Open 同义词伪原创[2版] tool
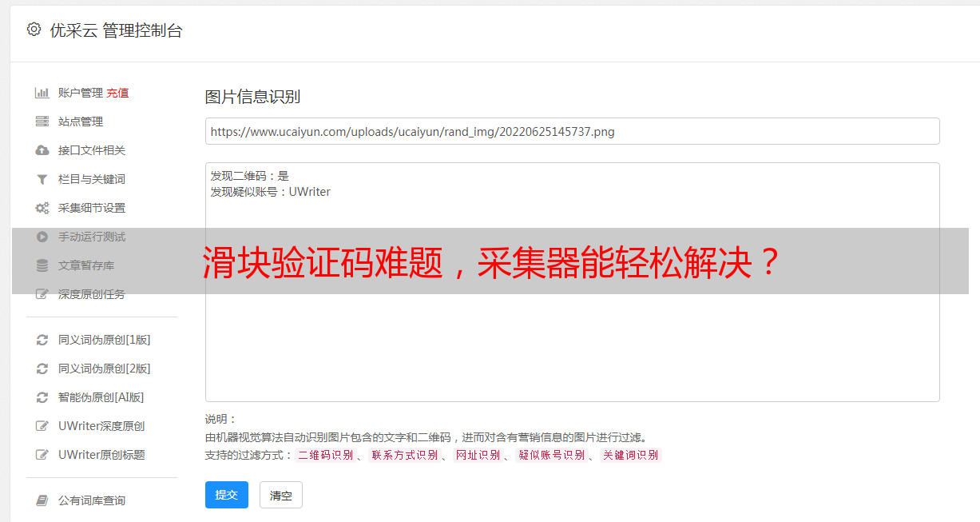 pos(105,369)
